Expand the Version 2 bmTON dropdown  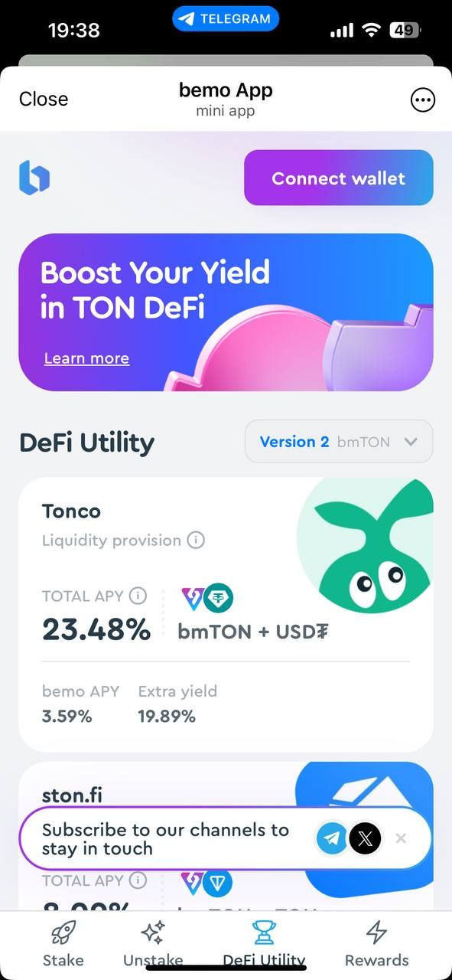coord(339,442)
